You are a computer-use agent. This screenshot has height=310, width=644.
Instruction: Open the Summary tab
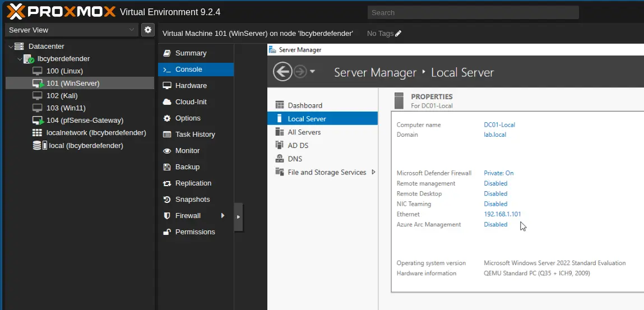pyautogui.click(x=196, y=53)
